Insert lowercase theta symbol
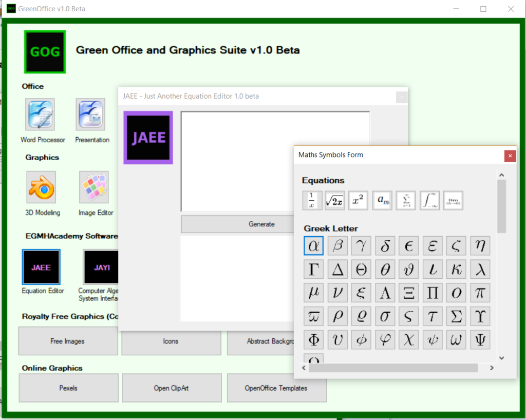This screenshot has width=526, height=420. [385, 269]
